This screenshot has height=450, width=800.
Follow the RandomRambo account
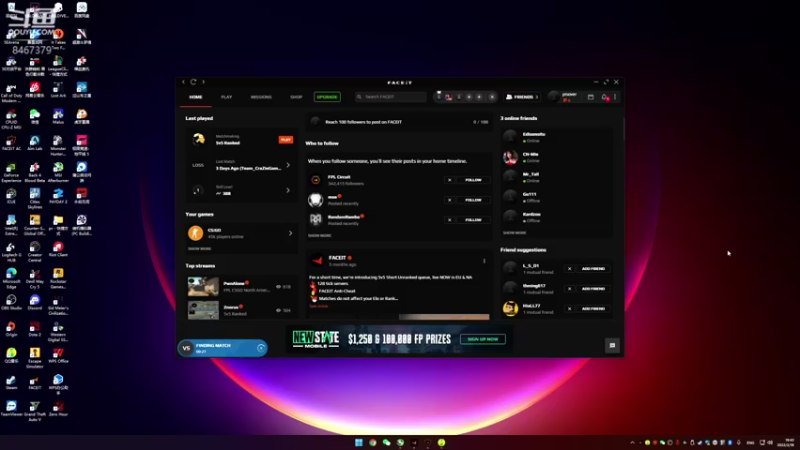click(473, 220)
